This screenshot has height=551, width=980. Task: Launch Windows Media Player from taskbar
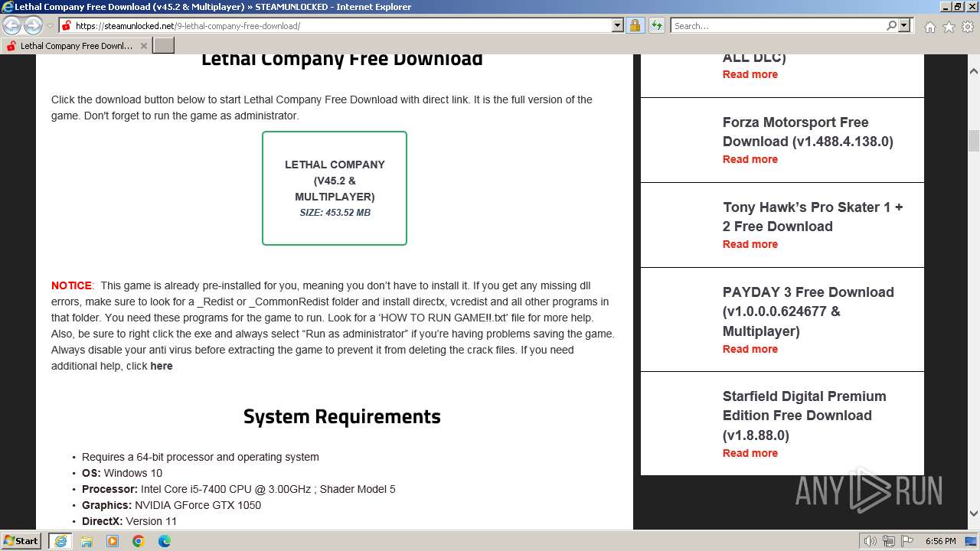click(113, 541)
